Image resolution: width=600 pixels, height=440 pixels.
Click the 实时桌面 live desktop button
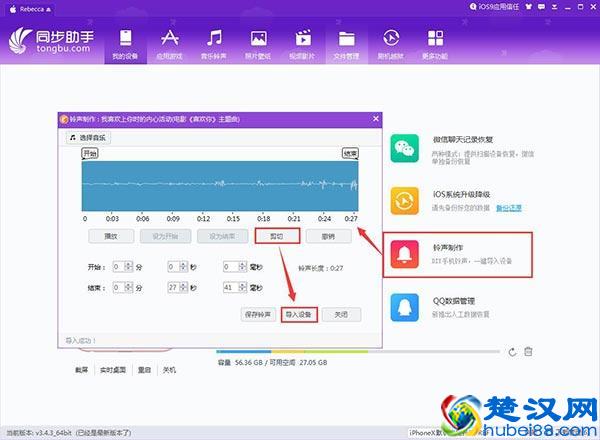click(113, 370)
